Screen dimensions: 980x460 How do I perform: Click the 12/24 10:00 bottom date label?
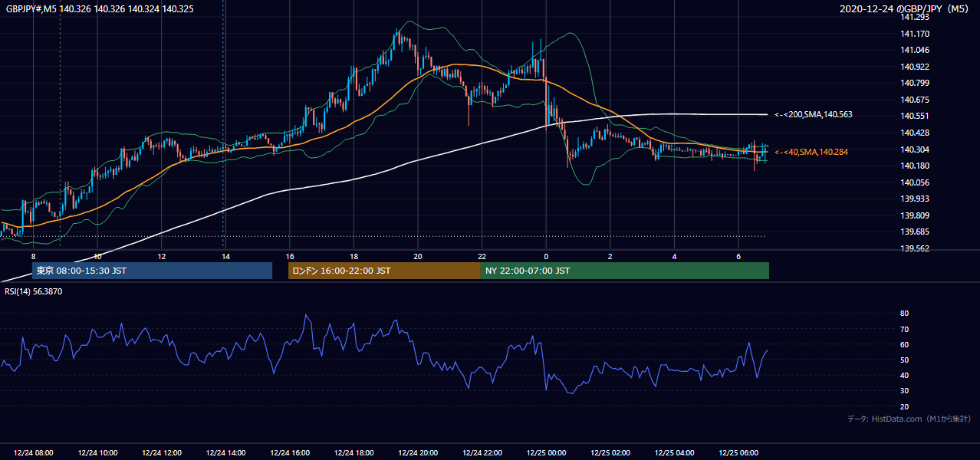(x=97, y=453)
